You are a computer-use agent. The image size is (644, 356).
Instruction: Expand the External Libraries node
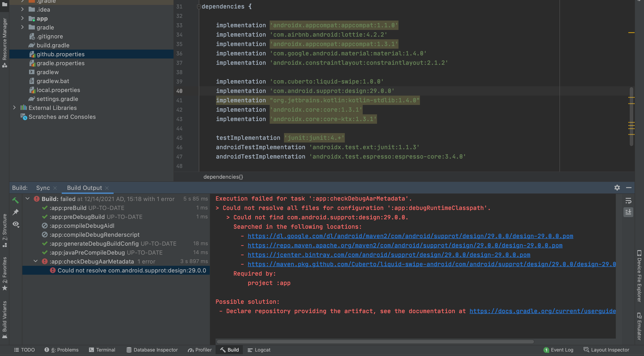[x=15, y=108]
